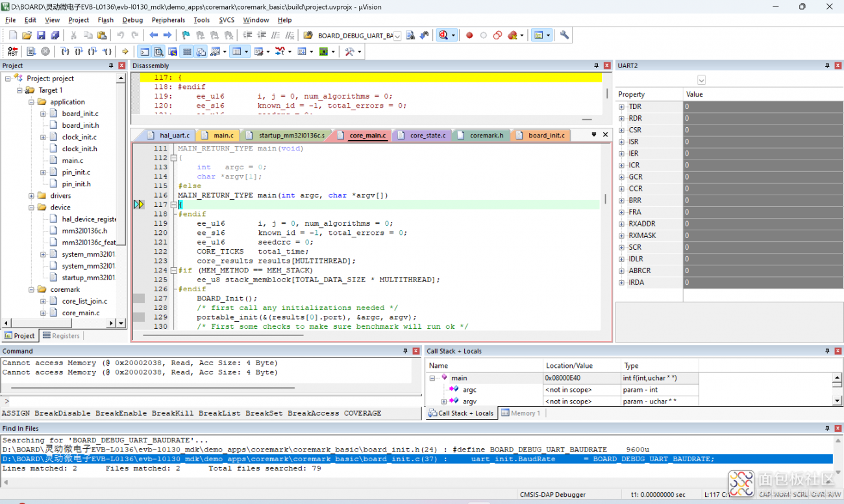The width and height of the screenshot is (844, 504).
Task: Click the Paste clipboard icon
Action: (x=102, y=35)
